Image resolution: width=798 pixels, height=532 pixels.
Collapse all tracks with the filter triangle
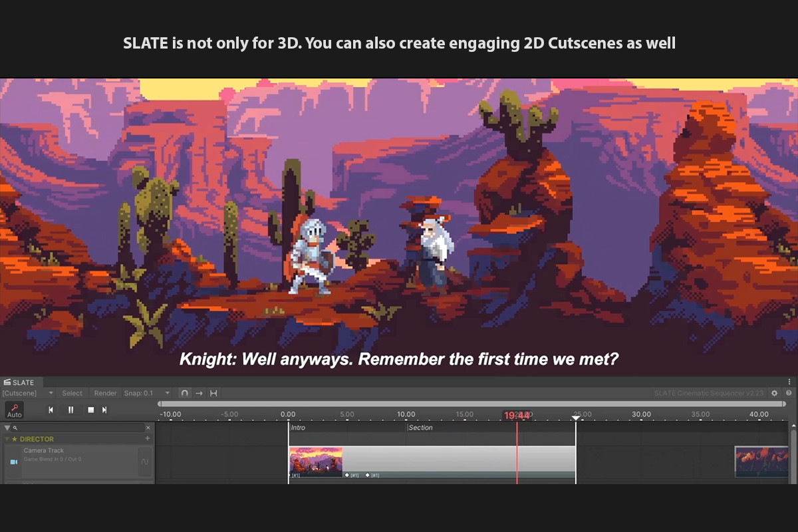coord(7,428)
